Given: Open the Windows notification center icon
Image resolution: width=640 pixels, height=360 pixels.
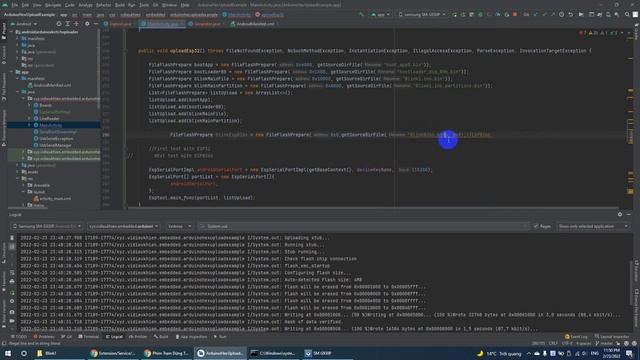Looking at the screenshot, I should 629,353.
